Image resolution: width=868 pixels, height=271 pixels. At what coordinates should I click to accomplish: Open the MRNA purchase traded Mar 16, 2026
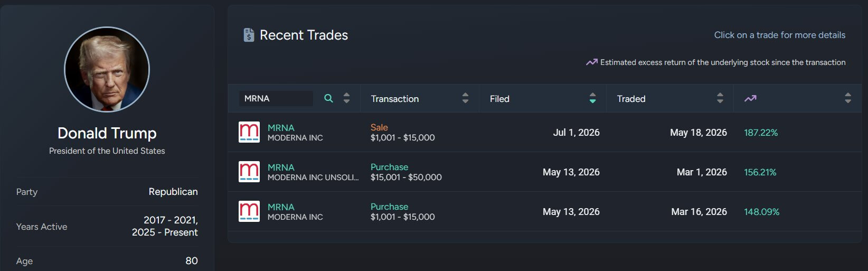[x=545, y=211]
